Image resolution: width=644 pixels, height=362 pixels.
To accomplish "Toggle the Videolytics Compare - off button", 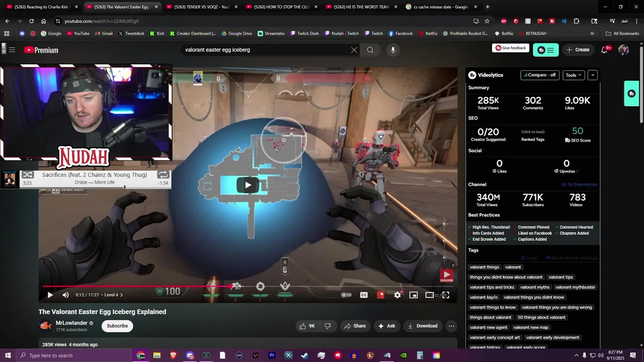I will [540, 75].
